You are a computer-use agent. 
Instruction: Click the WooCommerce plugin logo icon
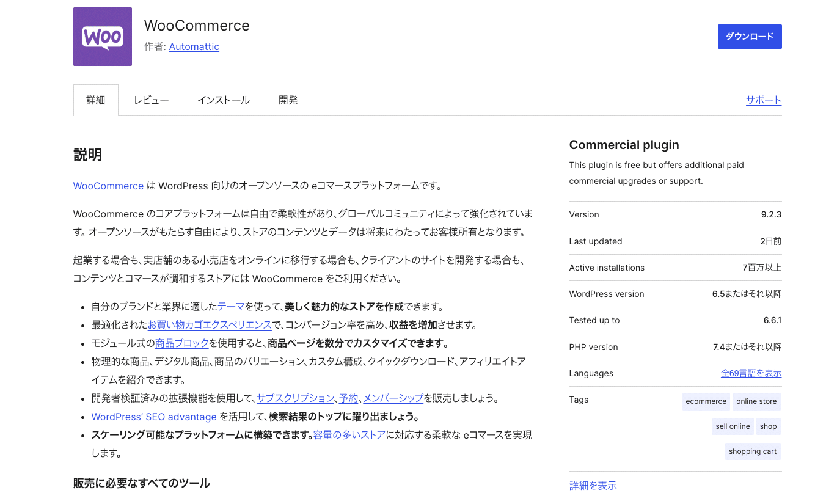coord(103,37)
